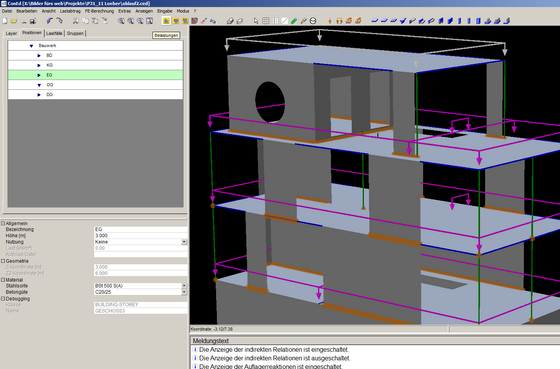Collapse the OG storey node
Viewport: 560px width, 369px height.
click(39, 85)
